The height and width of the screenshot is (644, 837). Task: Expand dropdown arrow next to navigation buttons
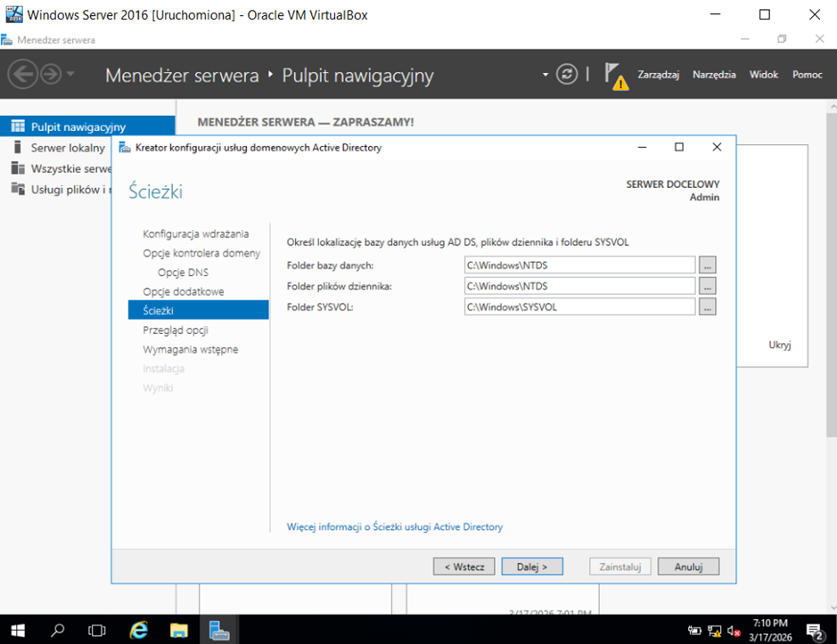71,74
